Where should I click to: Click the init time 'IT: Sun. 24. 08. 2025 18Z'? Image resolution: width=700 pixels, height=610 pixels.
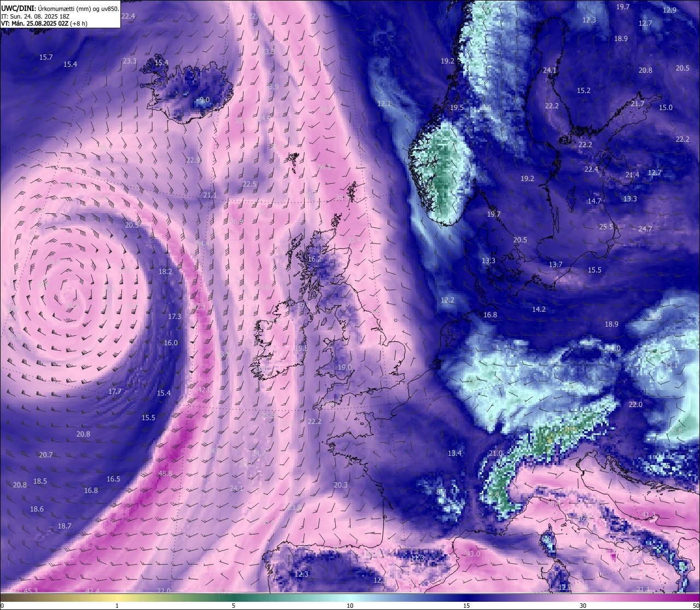point(35,16)
